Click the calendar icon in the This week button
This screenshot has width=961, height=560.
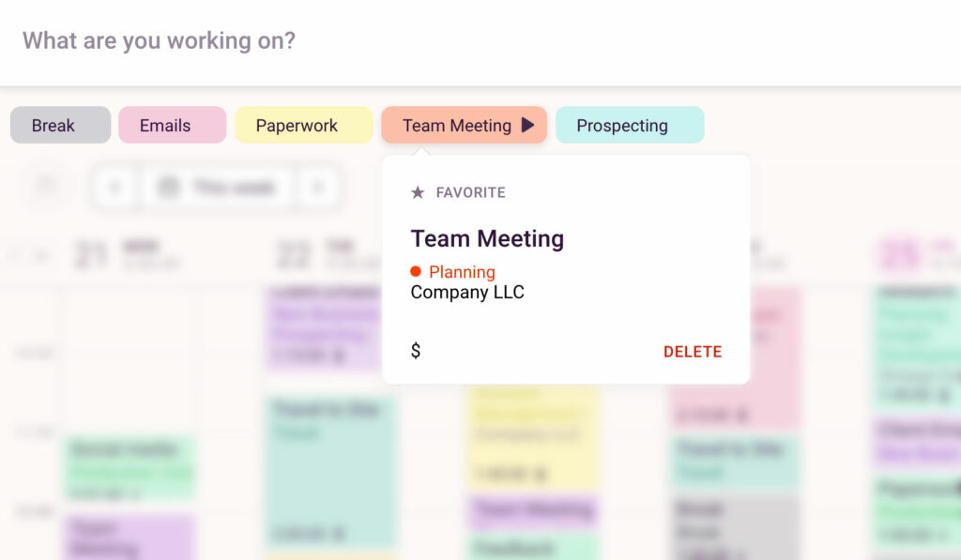[x=168, y=187]
